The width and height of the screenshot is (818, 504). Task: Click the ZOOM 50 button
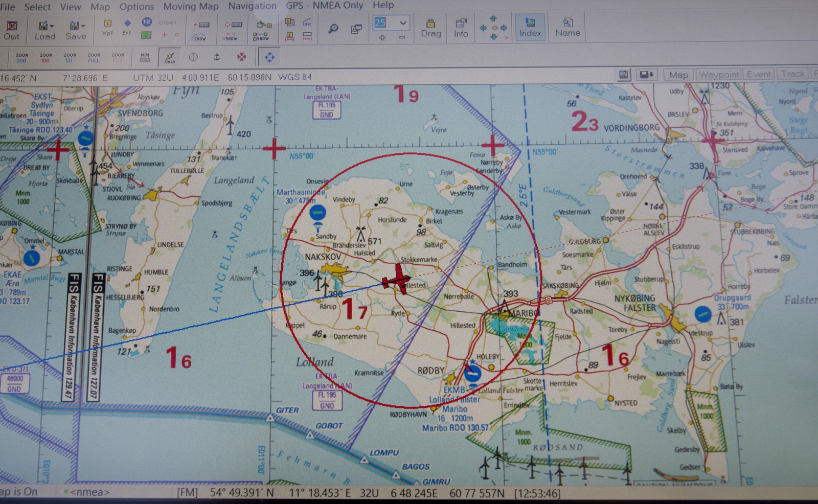(70, 58)
